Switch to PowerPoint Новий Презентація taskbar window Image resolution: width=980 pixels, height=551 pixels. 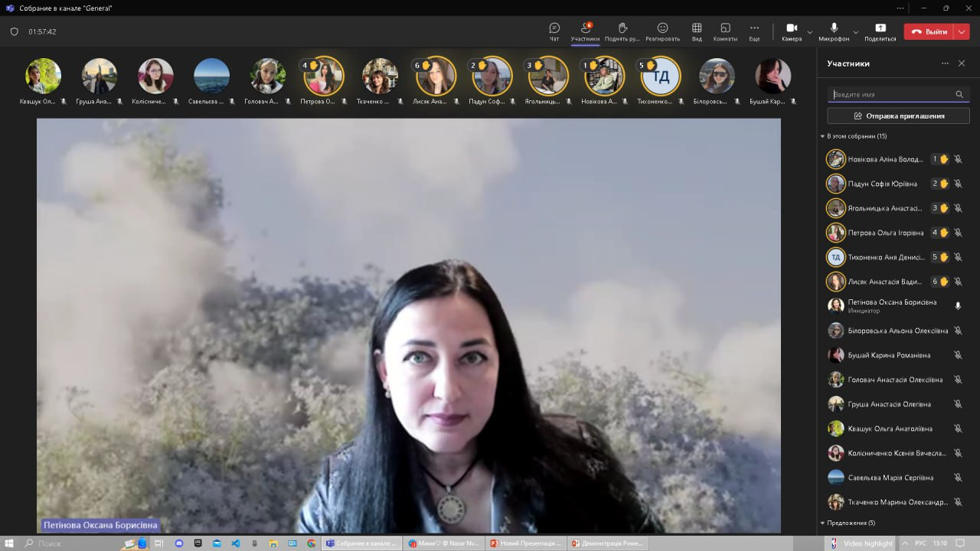[526, 543]
